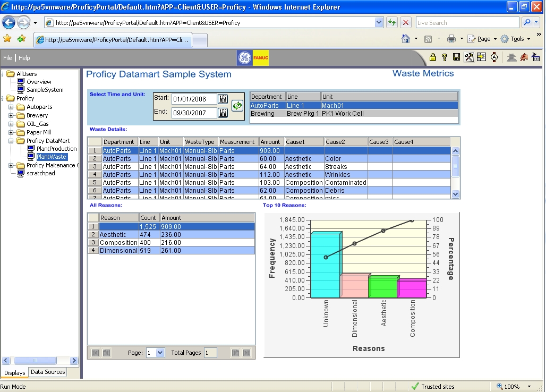The width and height of the screenshot is (546, 392).
Task: Go to last page of All Reasons
Action: (246, 353)
